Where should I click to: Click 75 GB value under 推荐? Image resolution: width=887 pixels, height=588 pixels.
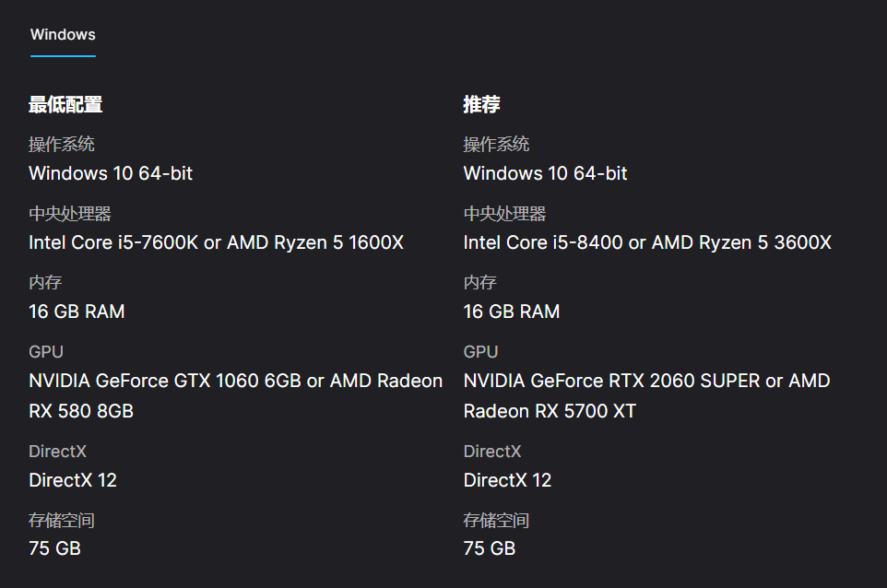pos(490,548)
